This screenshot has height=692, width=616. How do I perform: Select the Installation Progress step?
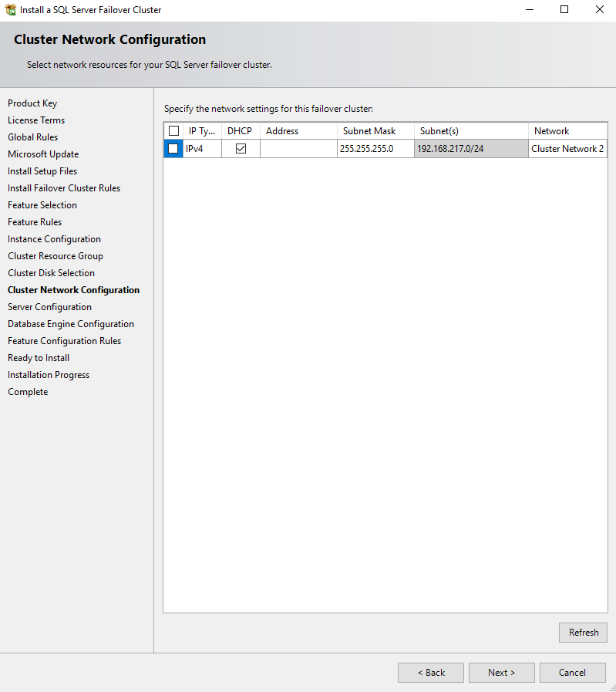coord(49,375)
